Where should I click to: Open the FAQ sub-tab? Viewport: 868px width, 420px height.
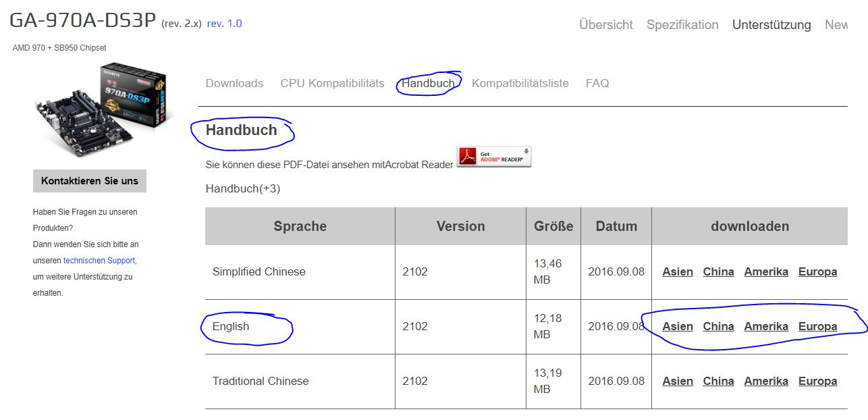597,83
